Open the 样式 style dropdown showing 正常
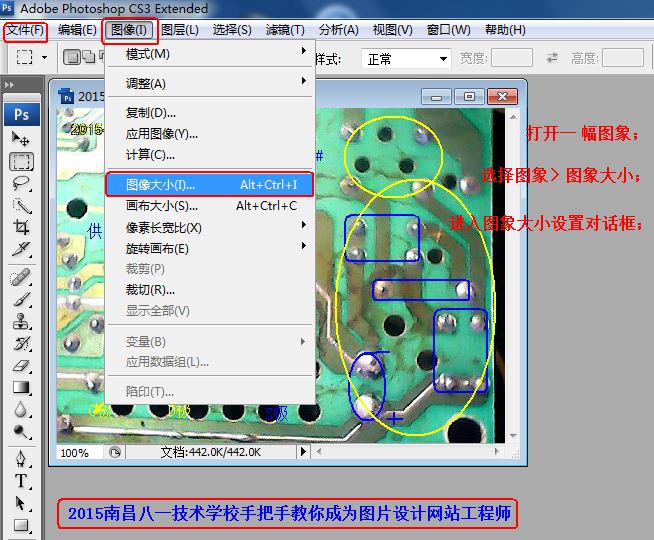 [406, 59]
